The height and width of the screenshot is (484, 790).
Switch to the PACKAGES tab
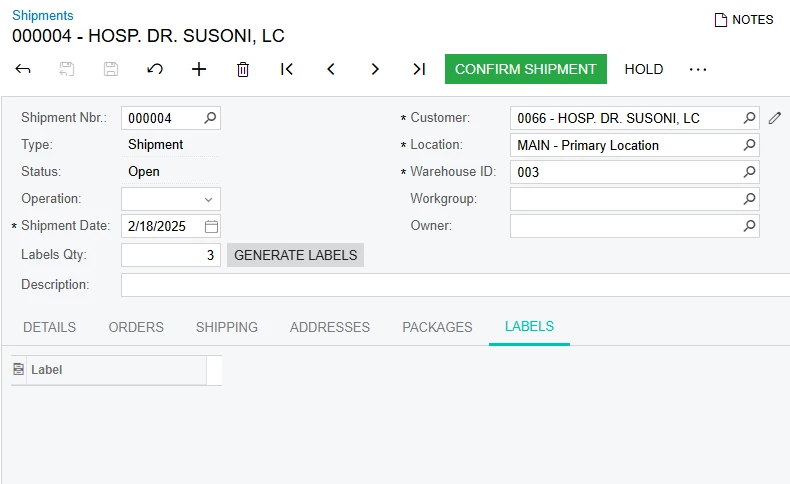[x=437, y=327]
